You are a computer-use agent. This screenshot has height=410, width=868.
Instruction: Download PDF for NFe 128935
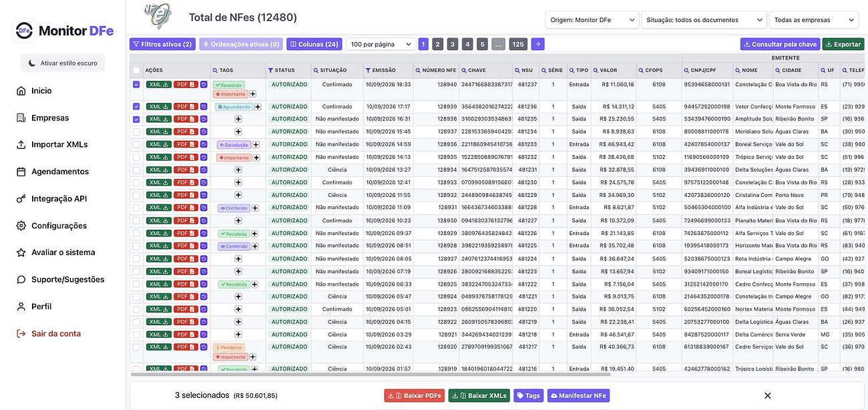[186, 157]
